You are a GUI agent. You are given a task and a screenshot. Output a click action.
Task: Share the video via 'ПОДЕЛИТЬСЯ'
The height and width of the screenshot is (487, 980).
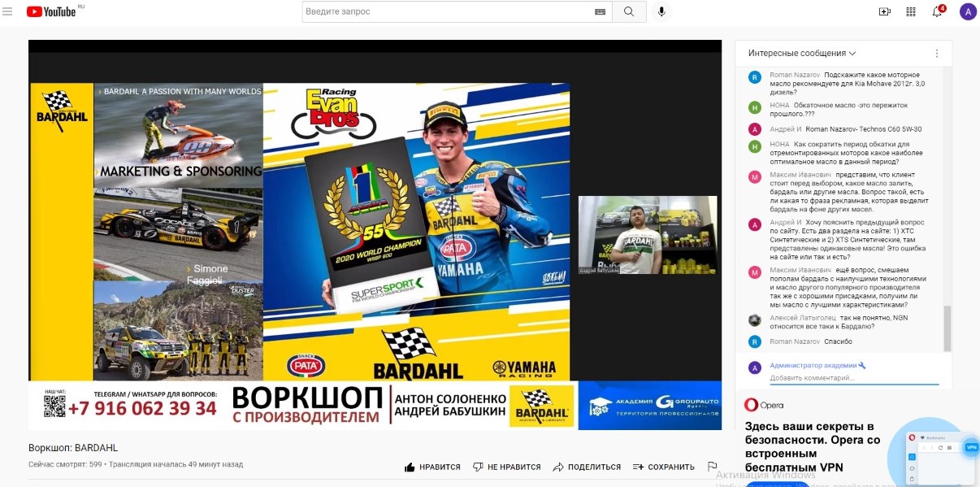[x=587, y=467]
